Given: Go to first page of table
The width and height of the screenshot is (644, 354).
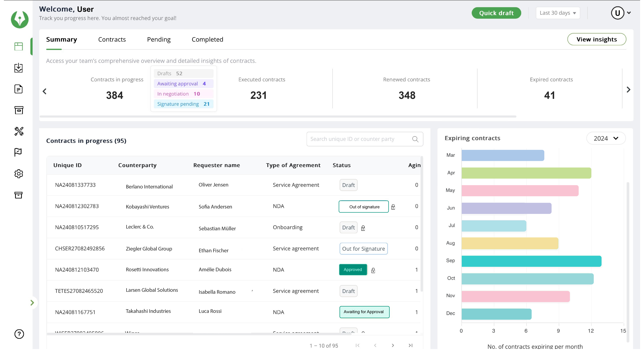Looking at the screenshot, I should [357, 345].
